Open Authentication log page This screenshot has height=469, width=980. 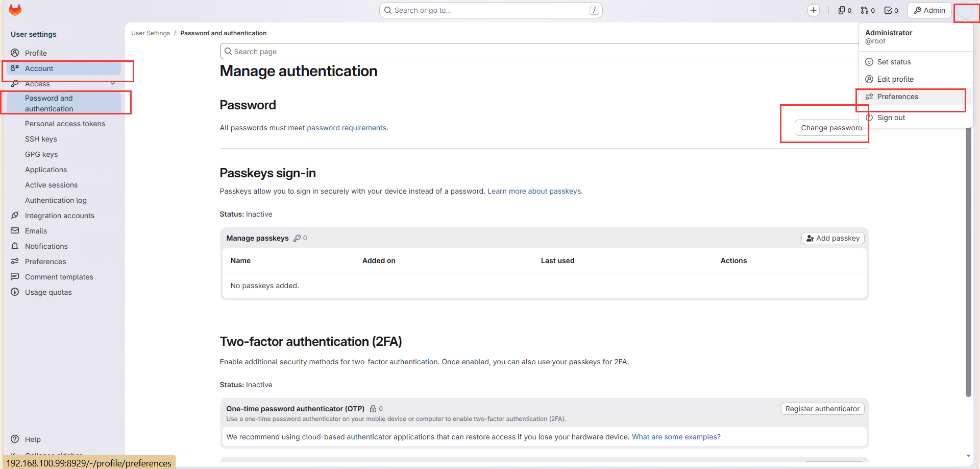(x=56, y=200)
